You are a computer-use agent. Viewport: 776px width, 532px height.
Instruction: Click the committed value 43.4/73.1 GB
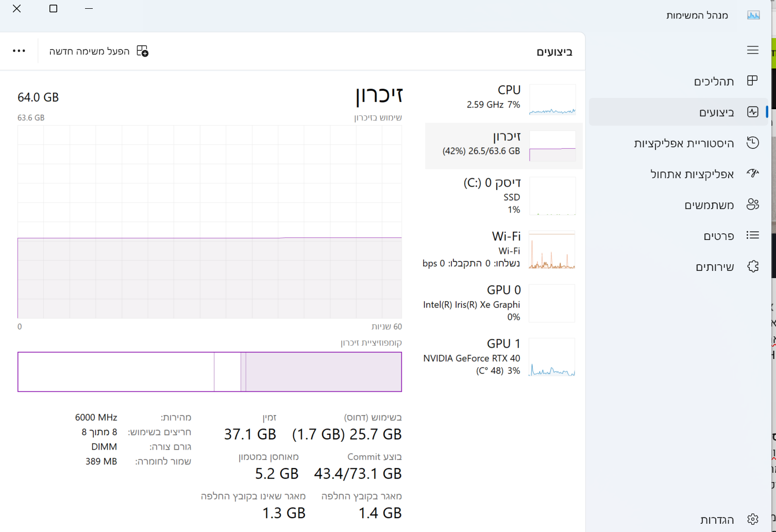coord(358,473)
